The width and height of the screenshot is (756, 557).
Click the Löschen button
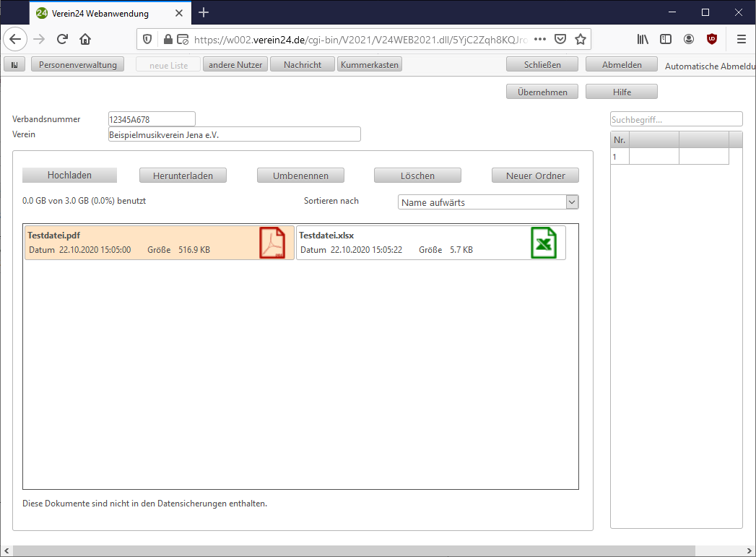click(x=417, y=176)
